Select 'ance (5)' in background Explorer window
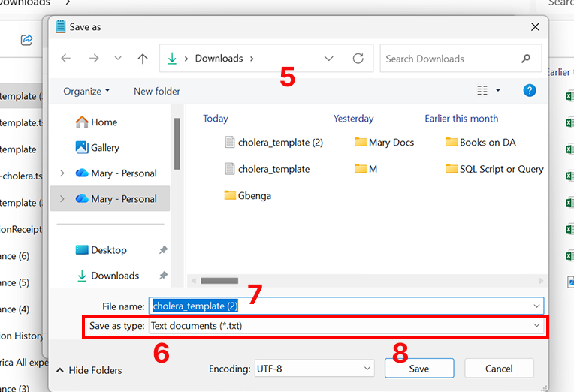 pyautogui.click(x=14, y=283)
